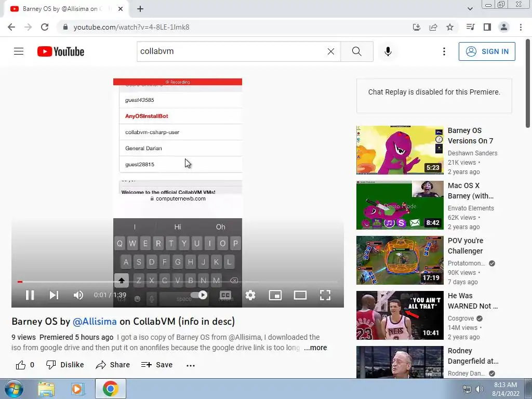Click Deshawn Sanders channel name
This screenshot has height=399, width=532.
pyautogui.click(x=472, y=153)
